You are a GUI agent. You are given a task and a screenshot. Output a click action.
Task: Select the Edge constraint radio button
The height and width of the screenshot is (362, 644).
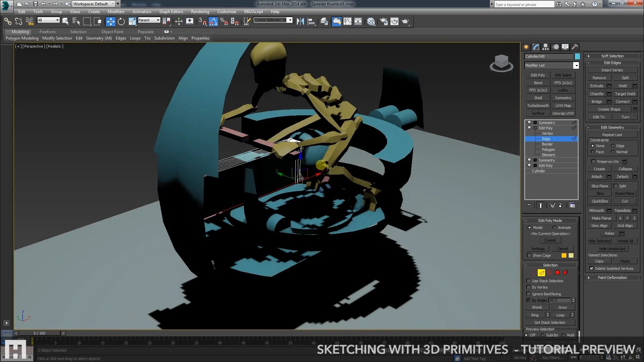[x=612, y=145]
